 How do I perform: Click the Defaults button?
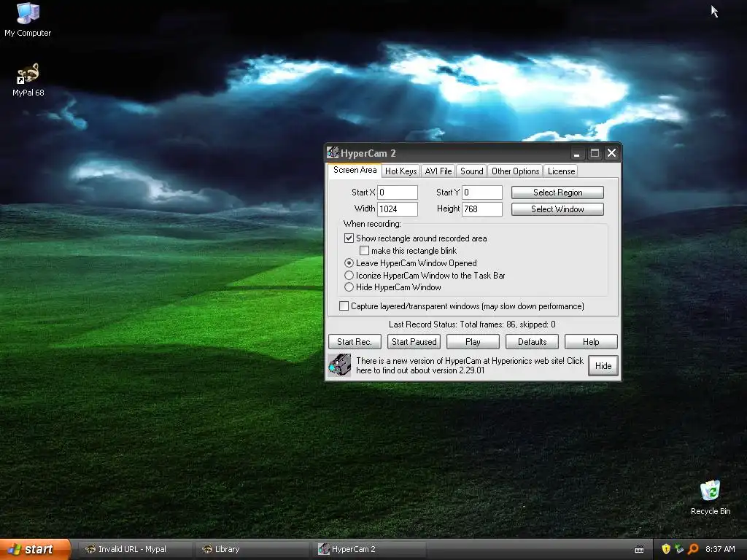[532, 342]
